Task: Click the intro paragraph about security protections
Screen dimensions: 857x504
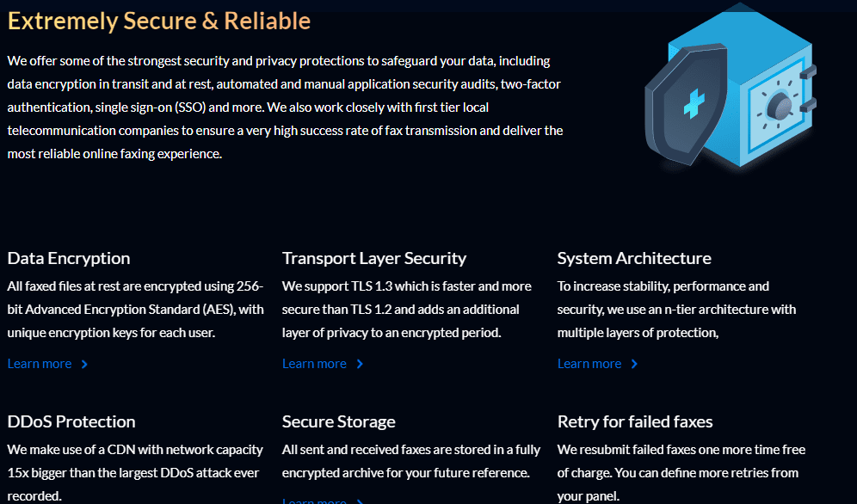Action: [x=284, y=108]
